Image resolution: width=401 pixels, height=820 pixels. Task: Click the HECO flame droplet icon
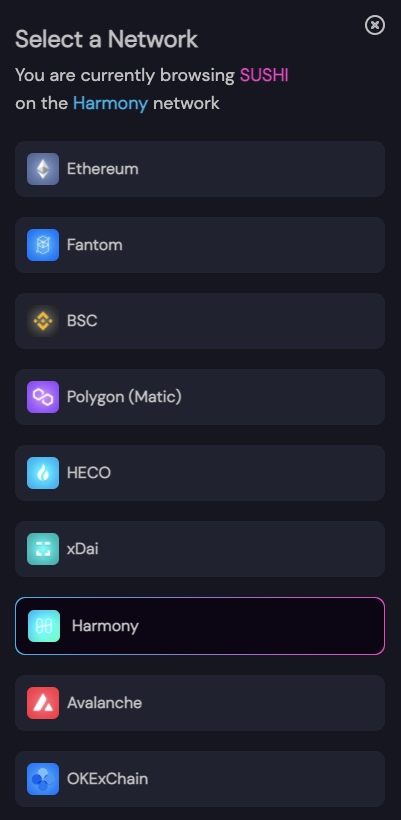coord(43,473)
